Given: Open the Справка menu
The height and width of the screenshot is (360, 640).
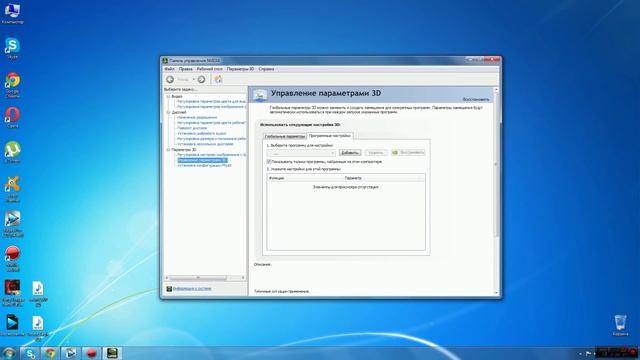Looking at the screenshot, I should (266, 69).
